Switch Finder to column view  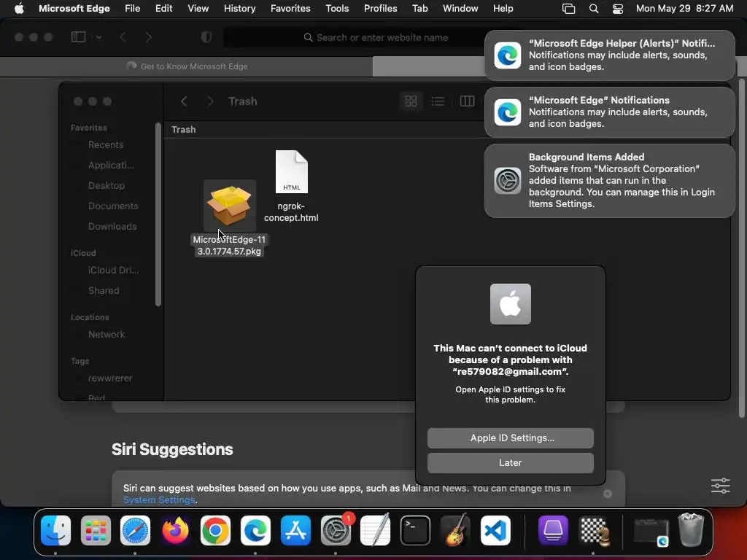(x=467, y=101)
